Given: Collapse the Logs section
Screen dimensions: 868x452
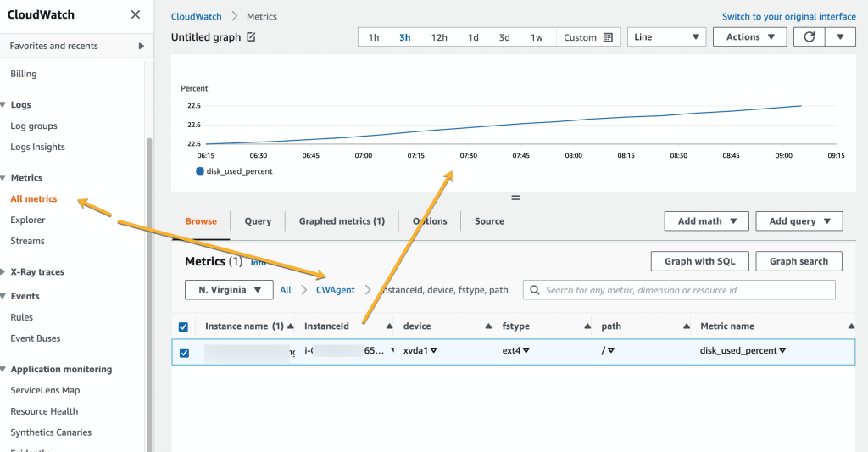Looking at the screenshot, I should pyautogui.click(x=3, y=104).
